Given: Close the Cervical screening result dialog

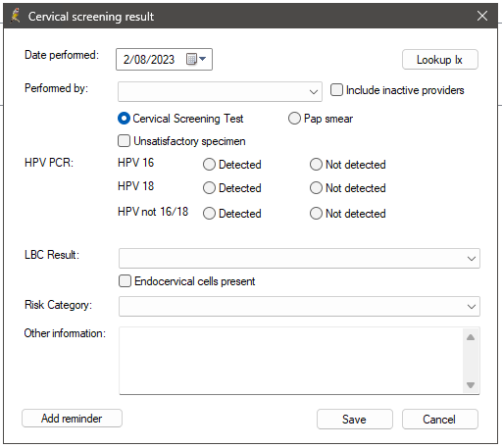Looking at the screenshot, I should (x=482, y=16).
